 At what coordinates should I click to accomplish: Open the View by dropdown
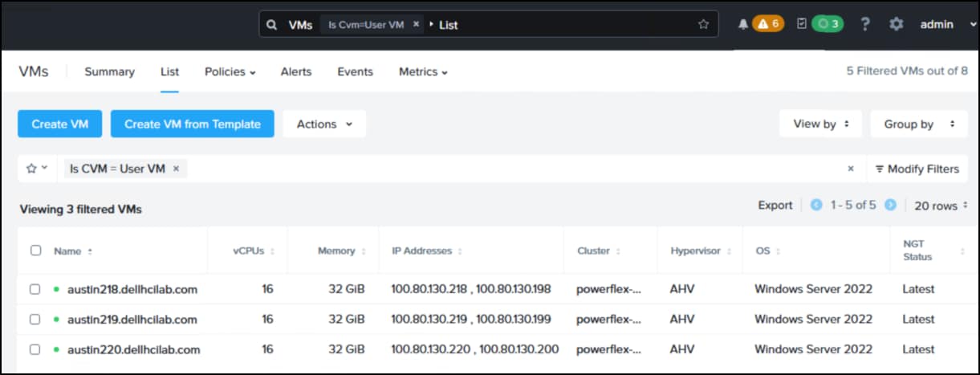tap(820, 124)
